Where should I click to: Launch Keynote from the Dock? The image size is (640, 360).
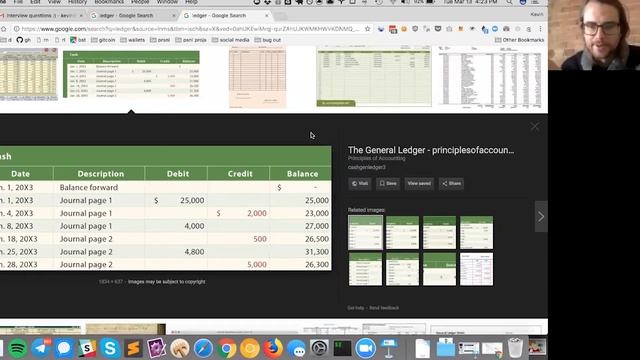tap(389, 348)
